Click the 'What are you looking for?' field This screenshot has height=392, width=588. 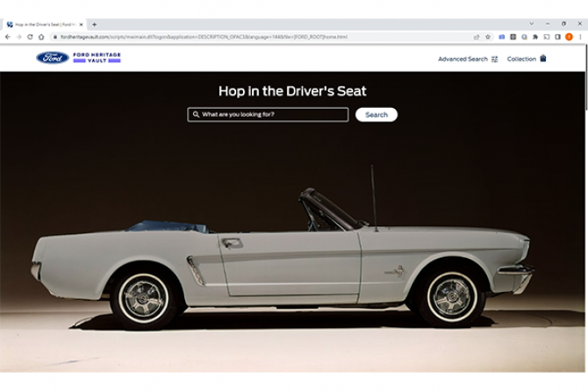click(x=272, y=115)
